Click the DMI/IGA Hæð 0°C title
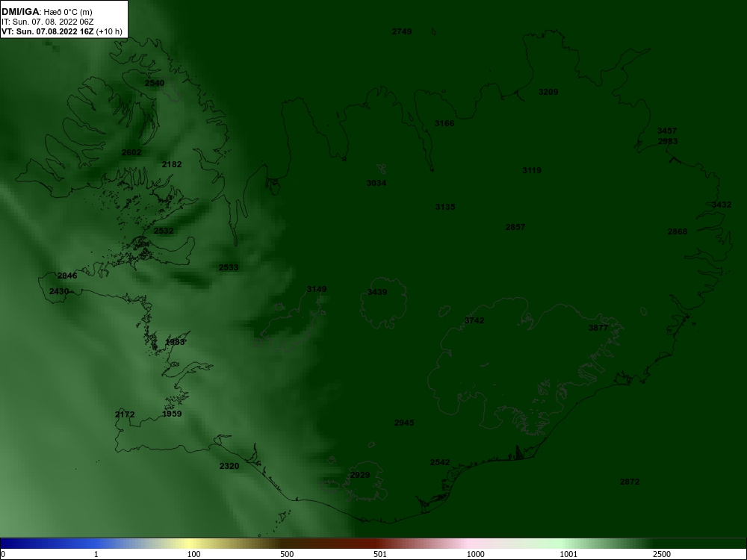This screenshot has width=747, height=560. (x=47, y=12)
